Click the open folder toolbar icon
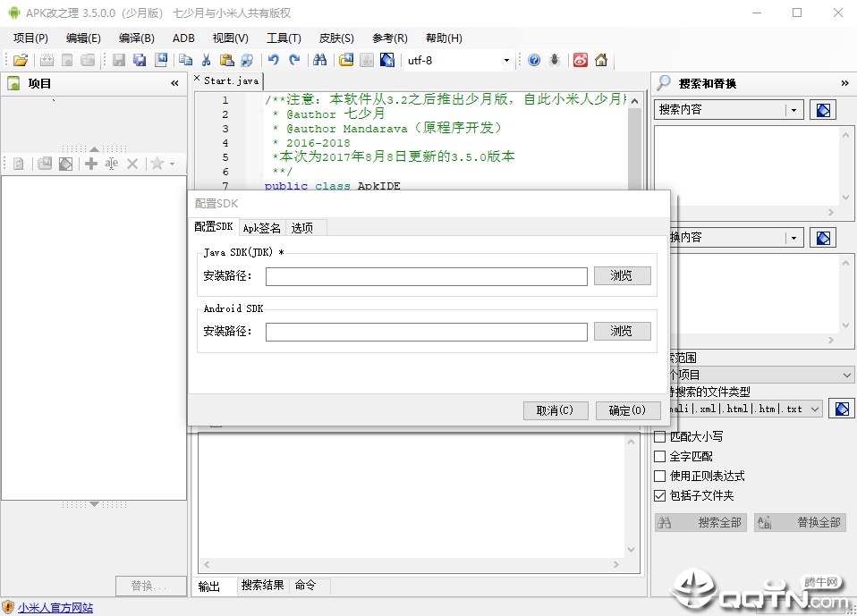The width and height of the screenshot is (857, 616). coord(21,60)
